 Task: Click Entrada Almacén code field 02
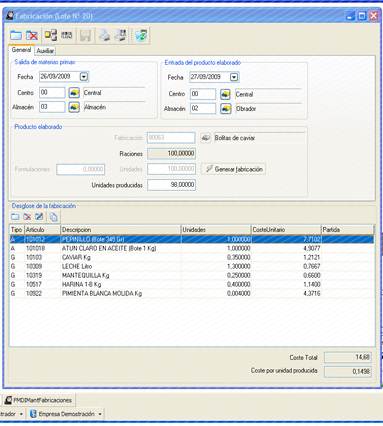203,109
